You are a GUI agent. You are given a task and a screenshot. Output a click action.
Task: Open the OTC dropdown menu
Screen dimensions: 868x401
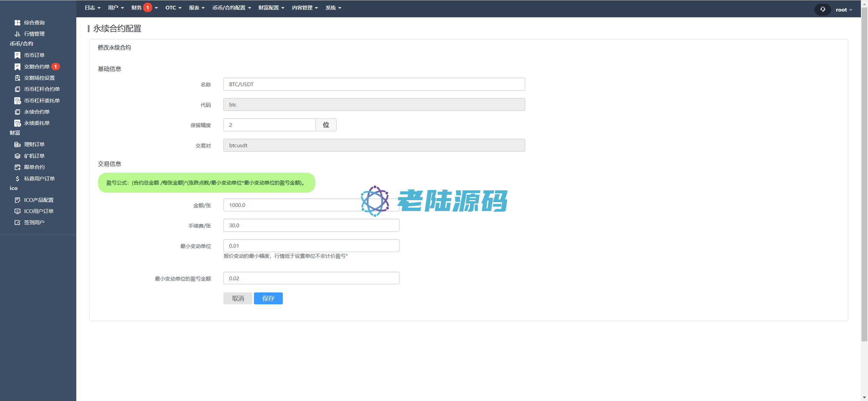click(x=174, y=8)
